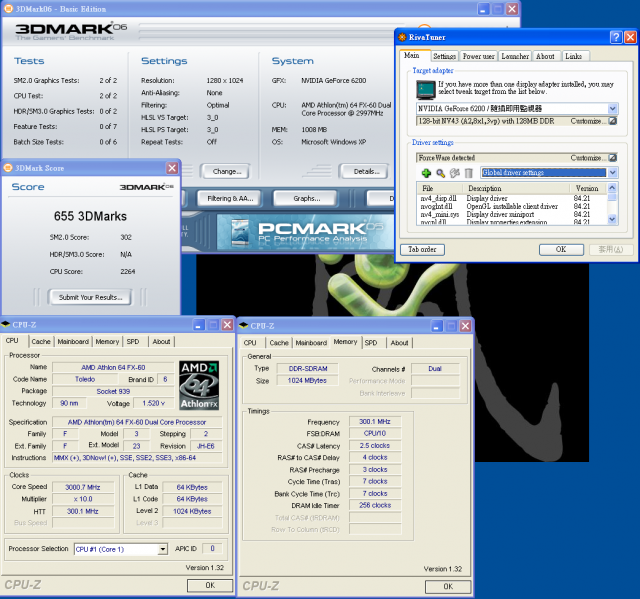Select the nvoglnt.dll OpenGL driver row

tap(512, 206)
